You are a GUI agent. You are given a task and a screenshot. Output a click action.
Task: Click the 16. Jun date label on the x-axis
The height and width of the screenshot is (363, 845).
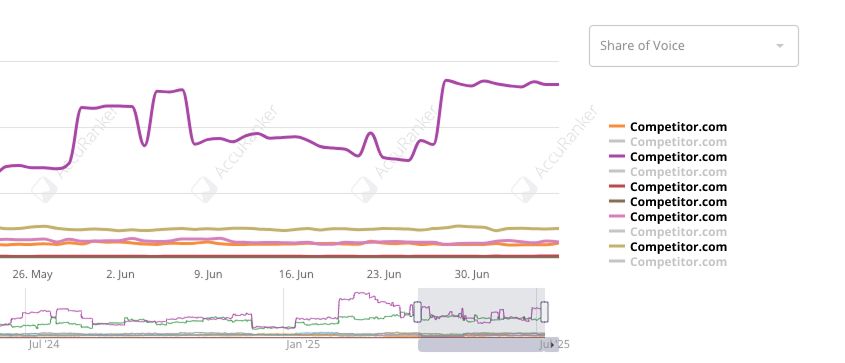[296, 274]
